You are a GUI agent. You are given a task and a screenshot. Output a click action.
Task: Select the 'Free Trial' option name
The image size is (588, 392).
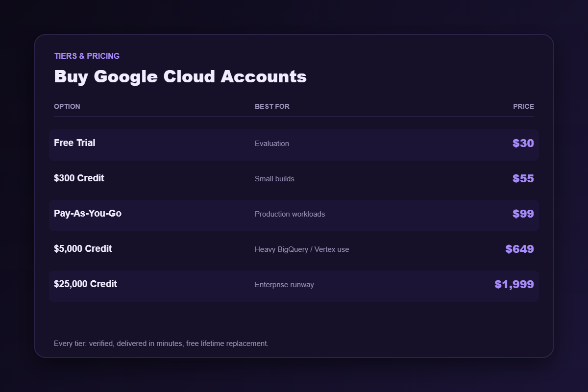(74, 143)
